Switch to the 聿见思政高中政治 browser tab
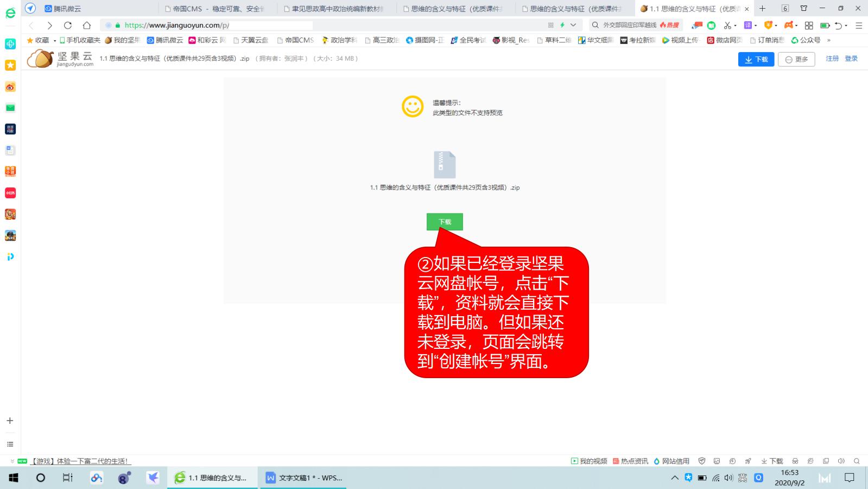This screenshot has height=489, width=868. 338,9
